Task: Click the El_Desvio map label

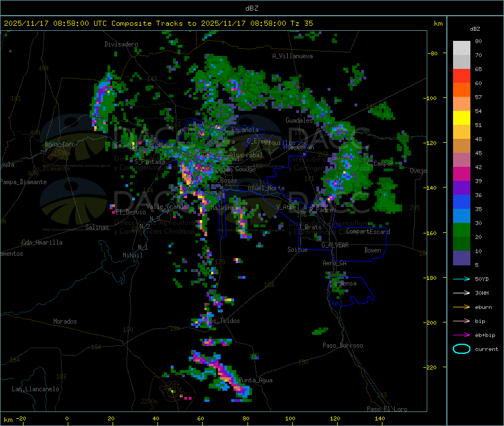Action: coord(130,212)
